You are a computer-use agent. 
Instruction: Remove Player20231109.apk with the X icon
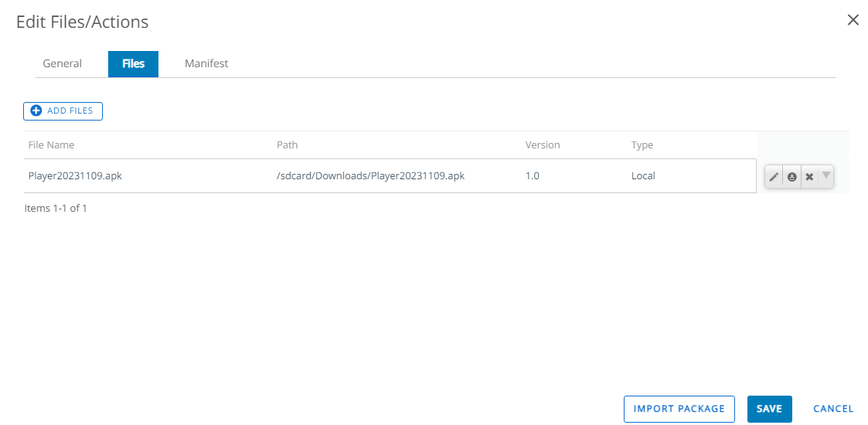[809, 177]
